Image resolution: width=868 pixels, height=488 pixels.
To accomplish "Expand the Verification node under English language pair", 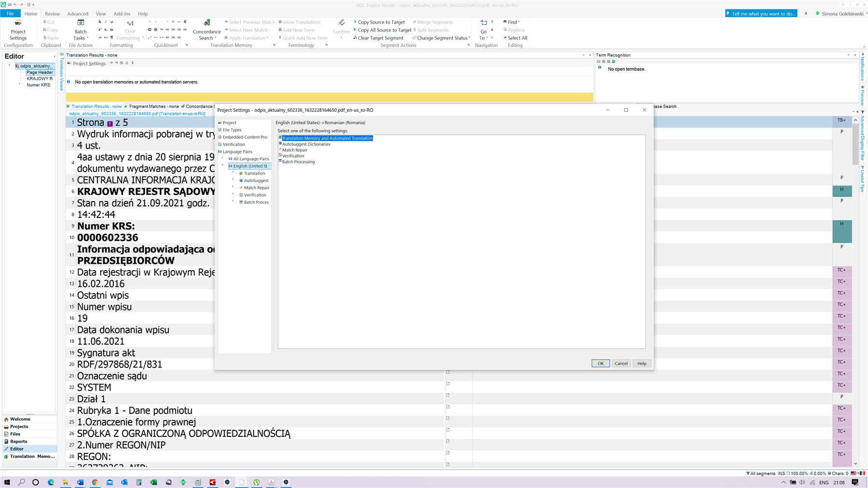I will [233, 195].
